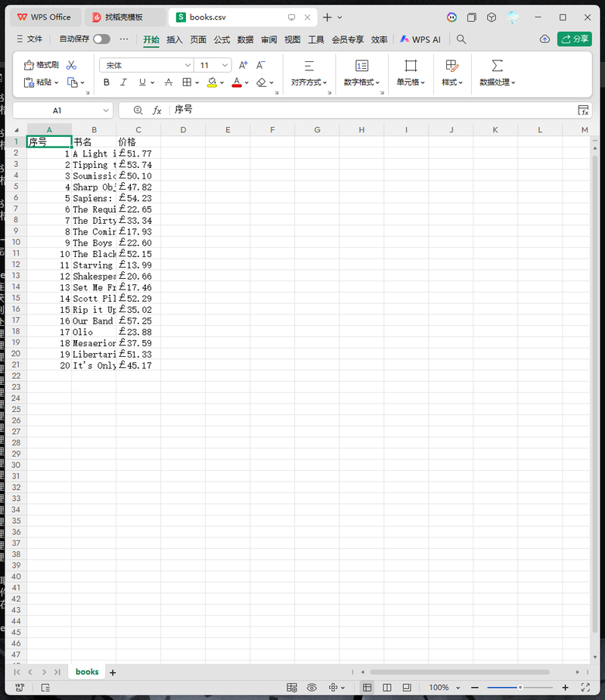Open the borders dropdown arrow
Screen dimensions: 605x700
pos(197,82)
